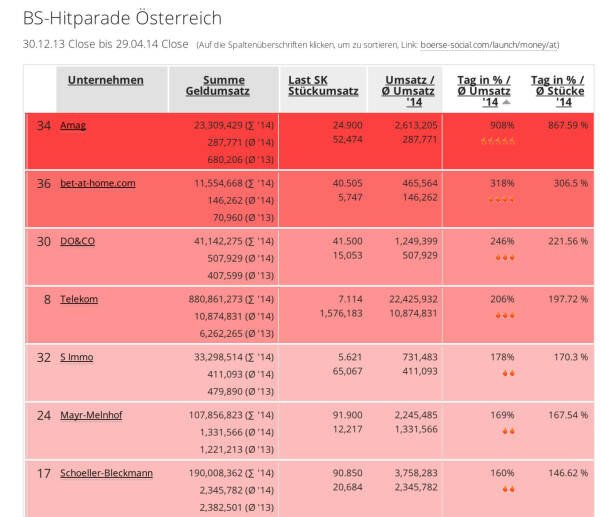The width and height of the screenshot is (600, 517).
Task: Open the Amag company link
Action: 73,125
